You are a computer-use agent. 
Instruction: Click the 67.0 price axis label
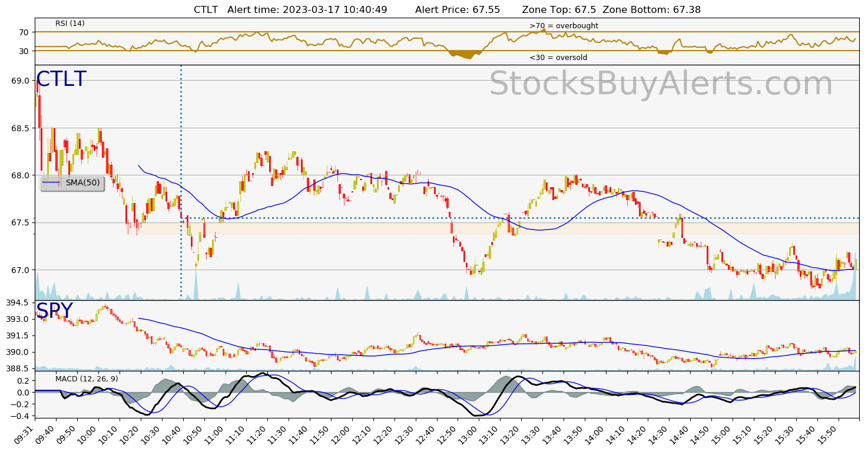pyautogui.click(x=22, y=270)
